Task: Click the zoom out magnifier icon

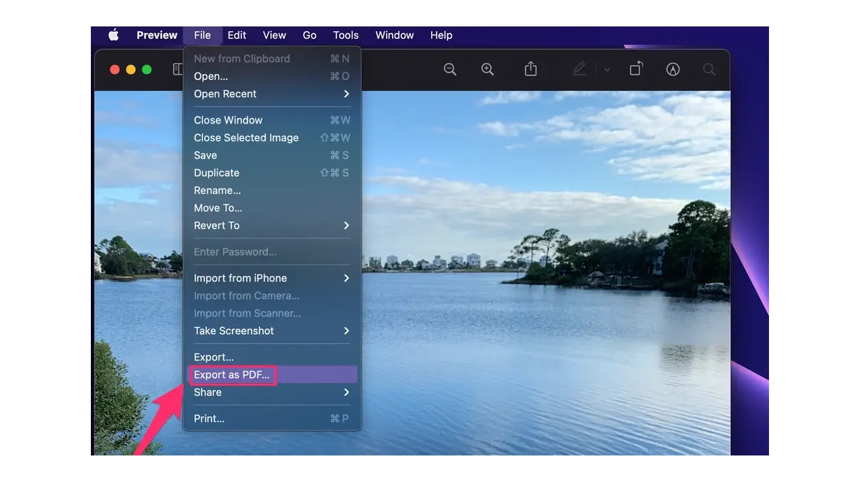Action: [450, 69]
